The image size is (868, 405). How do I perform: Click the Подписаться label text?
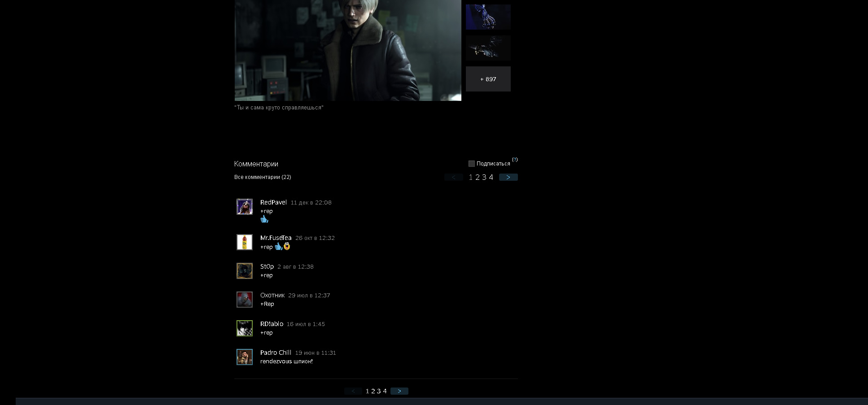(493, 164)
